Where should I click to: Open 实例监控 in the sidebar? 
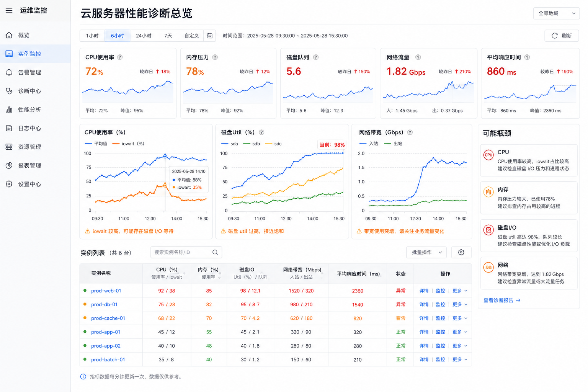pos(35,54)
